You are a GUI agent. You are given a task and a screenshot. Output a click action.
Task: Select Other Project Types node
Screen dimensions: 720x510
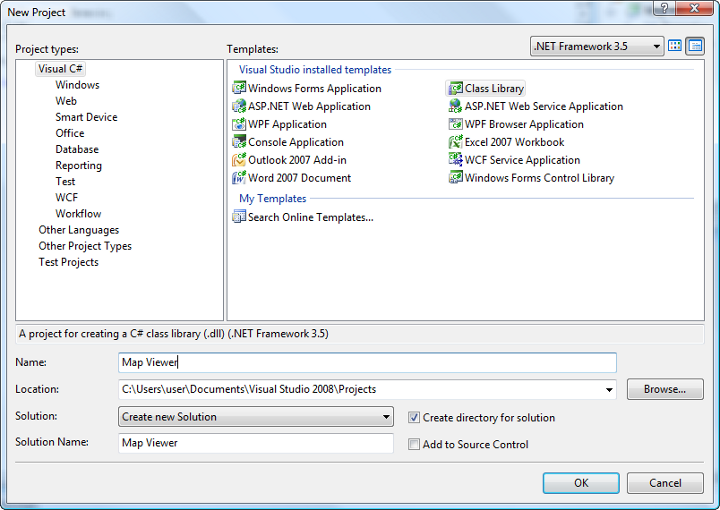[85, 246]
